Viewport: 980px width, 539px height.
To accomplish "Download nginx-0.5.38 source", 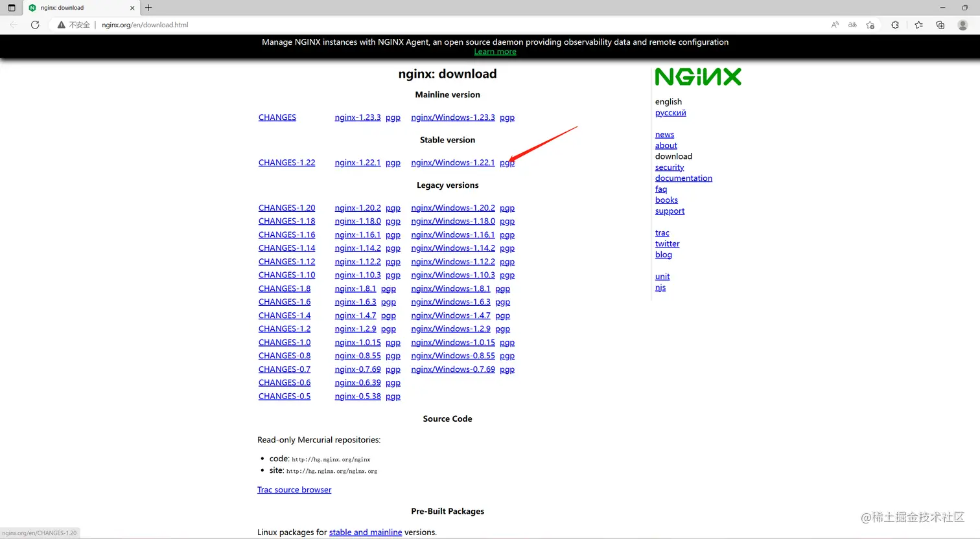I will pyautogui.click(x=358, y=396).
